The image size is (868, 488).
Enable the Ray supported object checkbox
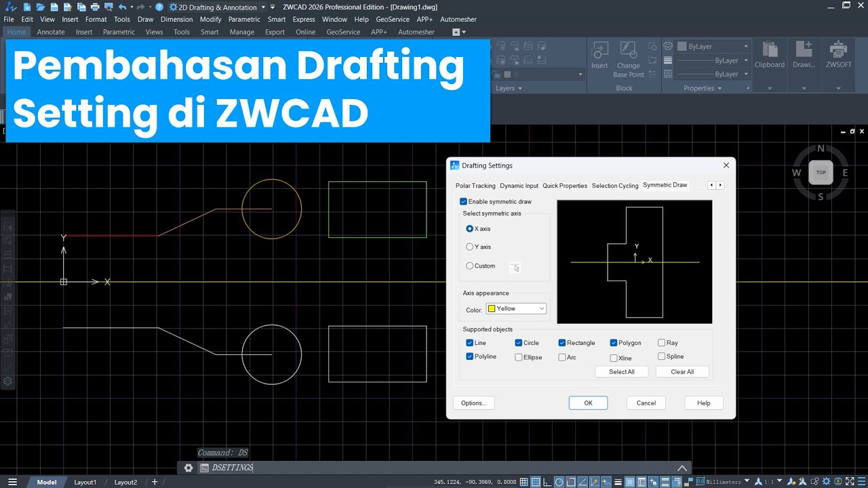[662, 343]
